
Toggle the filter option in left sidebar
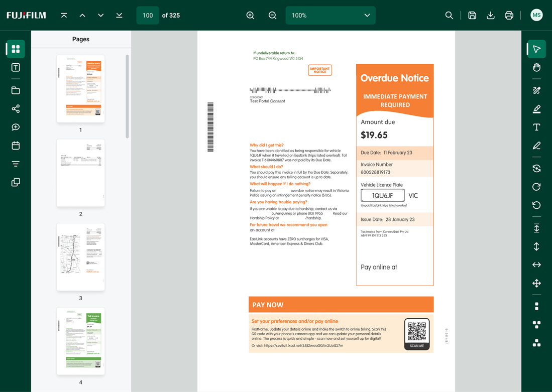[15, 164]
